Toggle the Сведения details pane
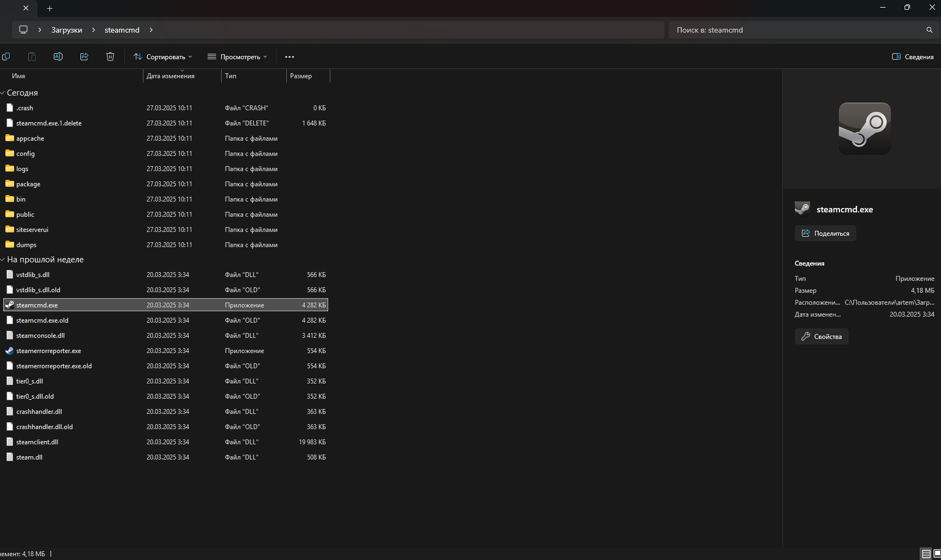The width and height of the screenshot is (941, 560). 913,56
